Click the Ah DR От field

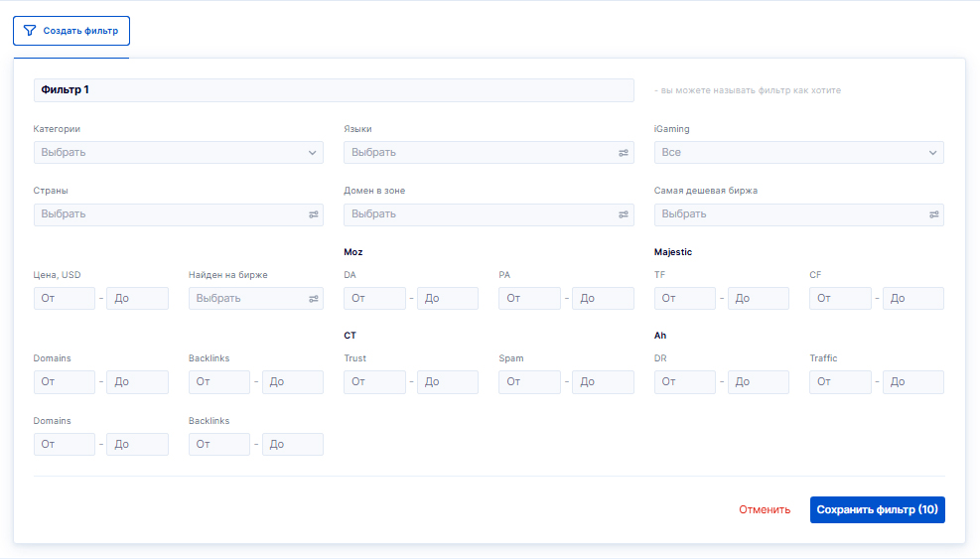coord(685,382)
